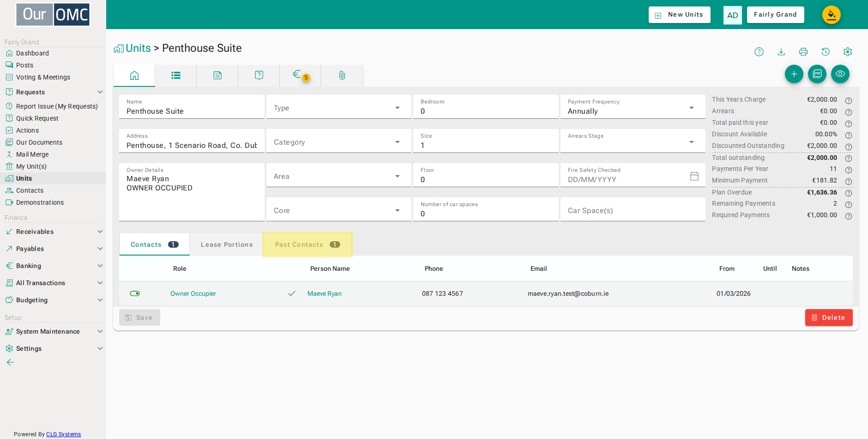Open the Past Contacts tab
The image size is (868, 439).
[x=307, y=244]
